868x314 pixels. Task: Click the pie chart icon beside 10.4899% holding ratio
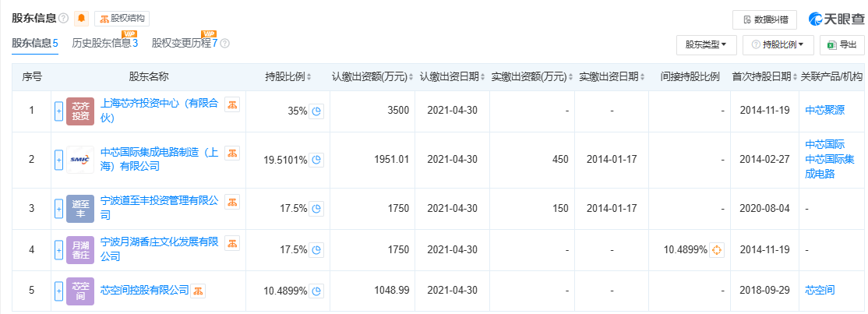point(316,291)
